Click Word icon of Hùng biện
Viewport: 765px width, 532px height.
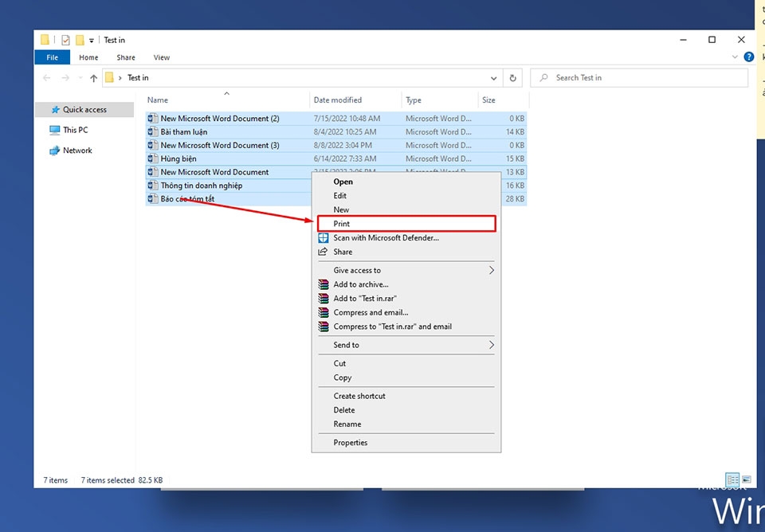pos(153,158)
